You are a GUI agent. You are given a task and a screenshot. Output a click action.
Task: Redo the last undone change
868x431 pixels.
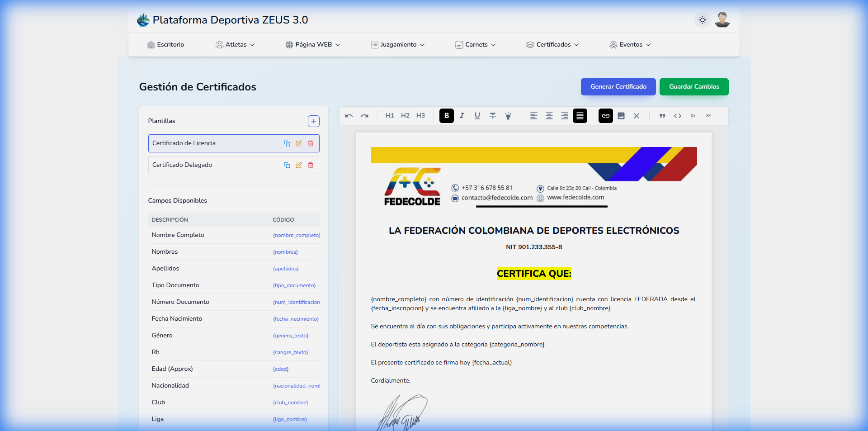pyautogui.click(x=364, y=116)
